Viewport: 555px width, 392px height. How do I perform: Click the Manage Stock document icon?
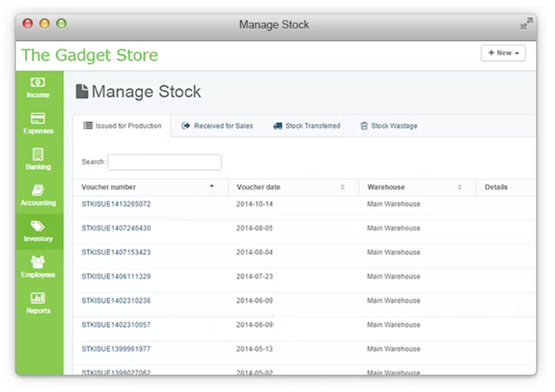[82, 91]
